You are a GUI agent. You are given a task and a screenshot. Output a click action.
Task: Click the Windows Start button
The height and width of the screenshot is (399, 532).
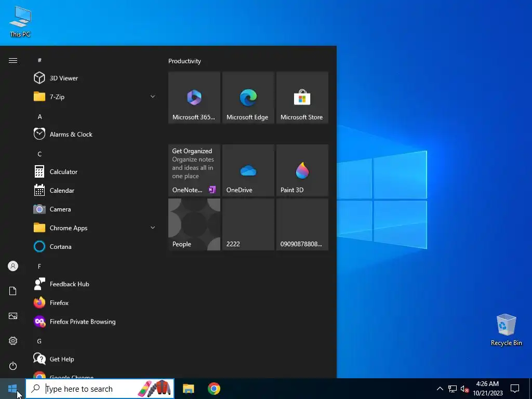point(12,389)
